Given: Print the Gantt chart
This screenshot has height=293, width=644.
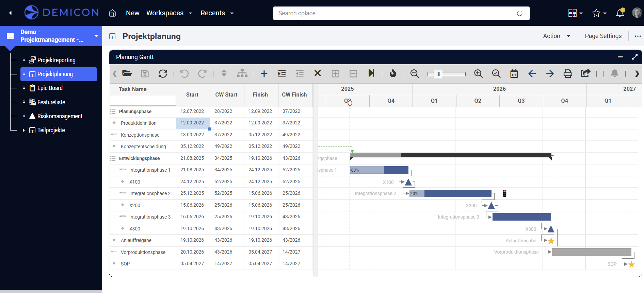Looking at the screenshot, I should (x=568, y=73).
